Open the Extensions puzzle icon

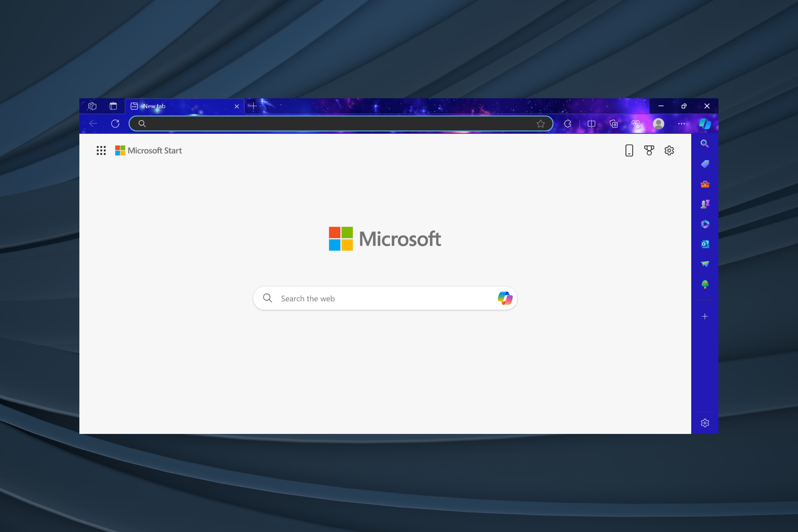567,123
